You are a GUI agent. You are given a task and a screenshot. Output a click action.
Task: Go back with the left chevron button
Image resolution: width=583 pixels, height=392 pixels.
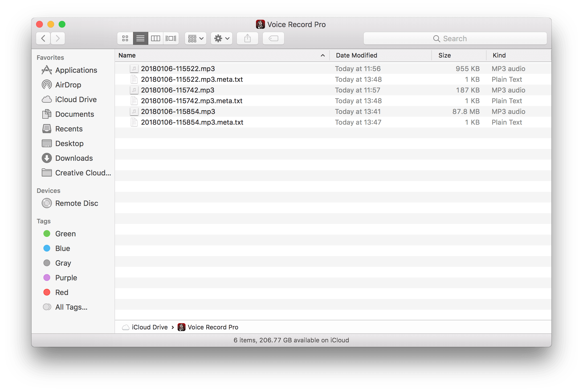pyautogui.click(x=43, y=38)
